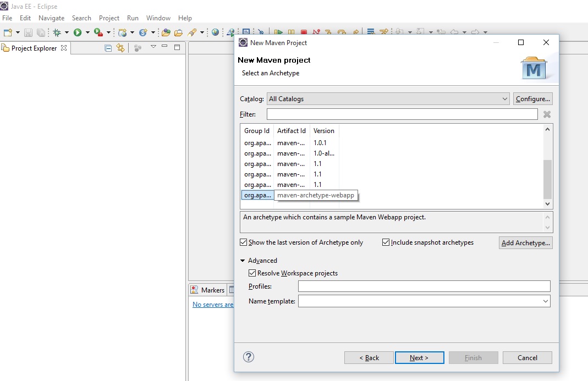Open the Search toolbar dropdown arrow
Screen dimensions: 588x381
point(202,32)
